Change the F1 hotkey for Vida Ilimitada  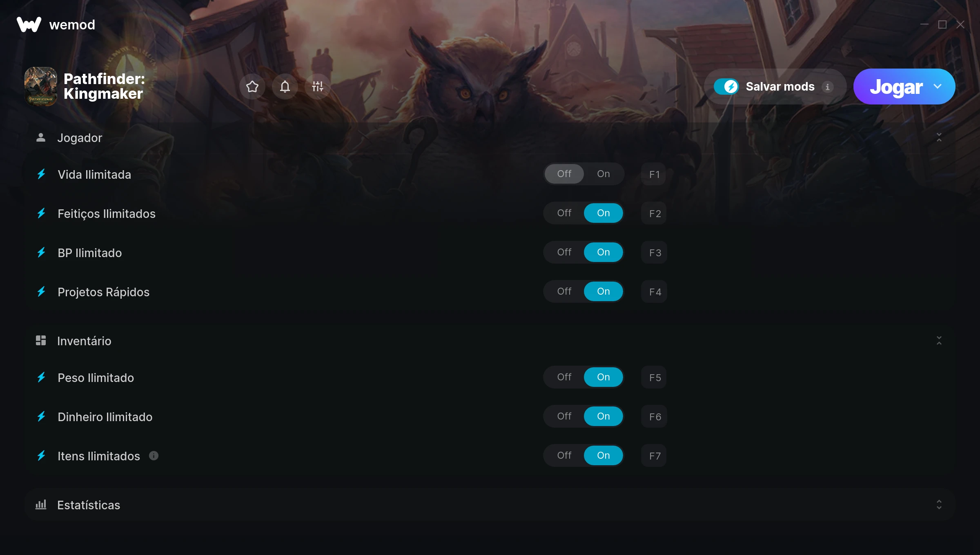[654, 174]
